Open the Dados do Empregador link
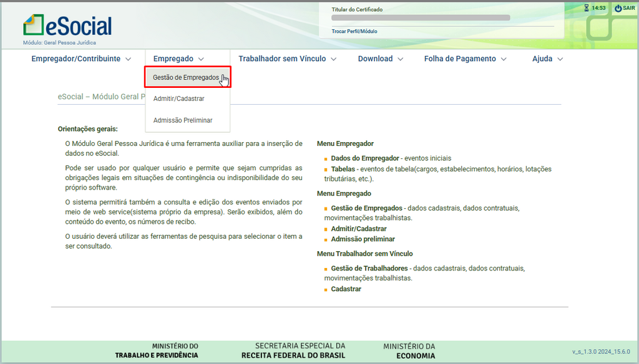Screen dimensions: 639x364 (x=365, y=158)
